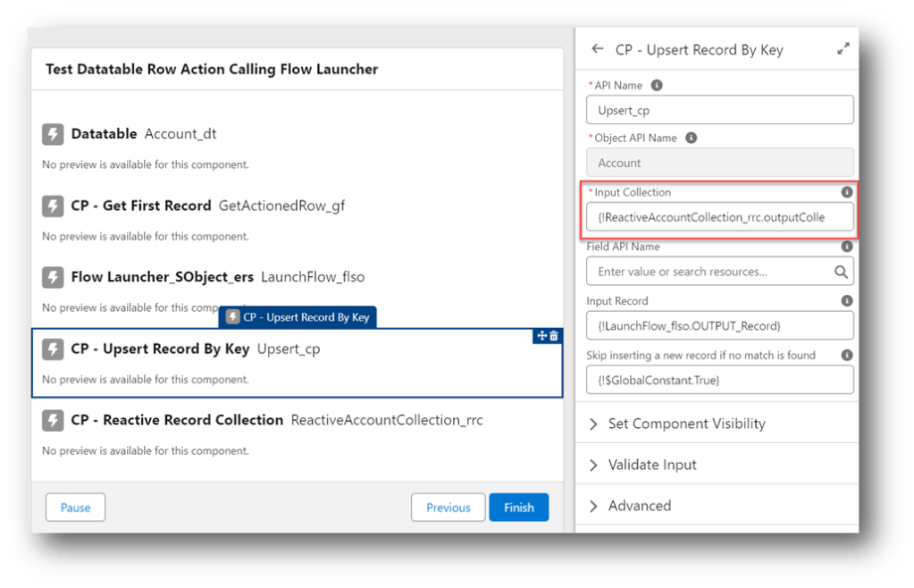Click the Input Record info icon

847,301
